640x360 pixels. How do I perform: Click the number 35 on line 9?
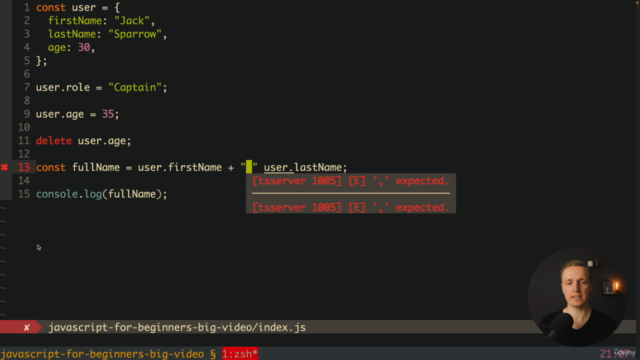(108, 114)
